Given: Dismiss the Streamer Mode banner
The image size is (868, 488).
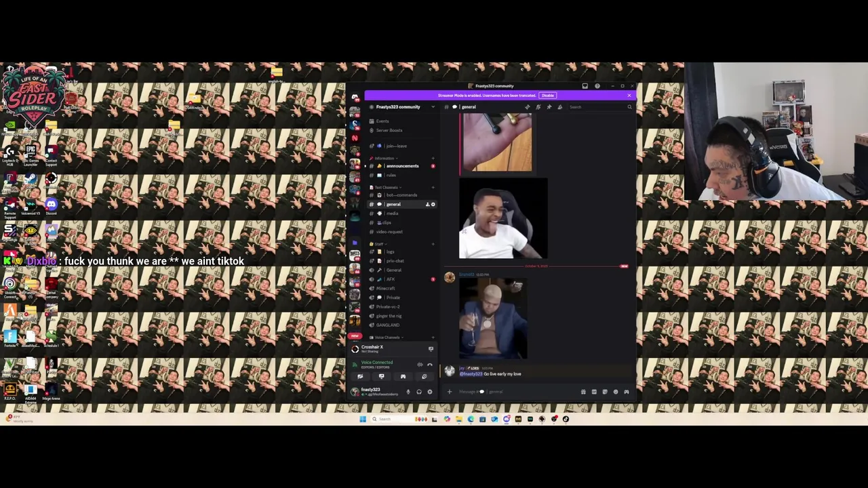Looking at the screenshot, I should coord(629,96).
